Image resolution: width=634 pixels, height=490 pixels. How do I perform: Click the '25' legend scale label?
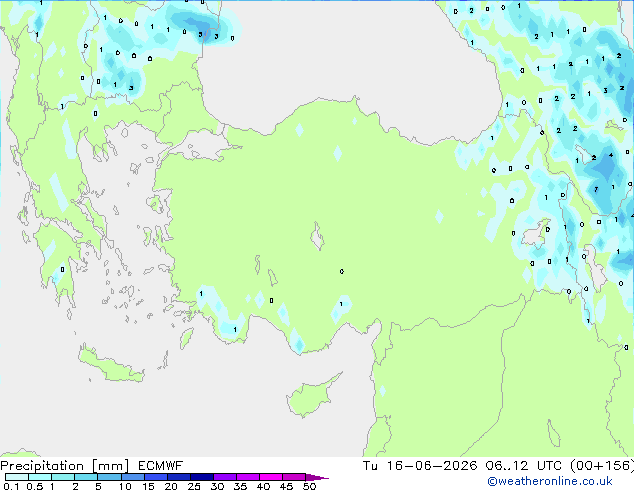[194, 486]
